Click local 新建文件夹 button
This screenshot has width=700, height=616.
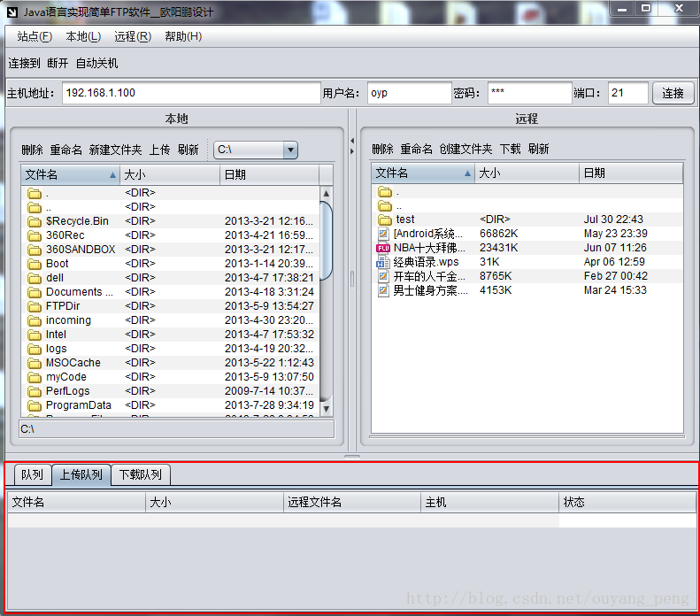[x=115, y=150]
